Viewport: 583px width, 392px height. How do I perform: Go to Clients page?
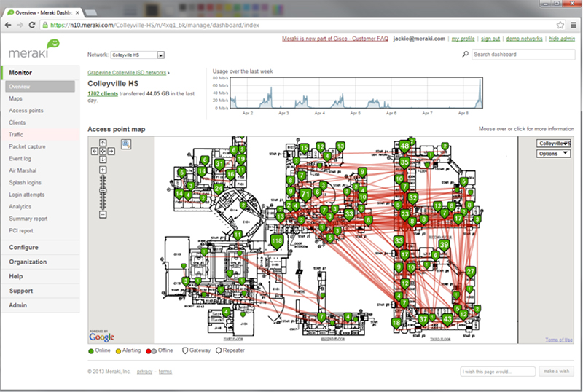coord(17,122)
